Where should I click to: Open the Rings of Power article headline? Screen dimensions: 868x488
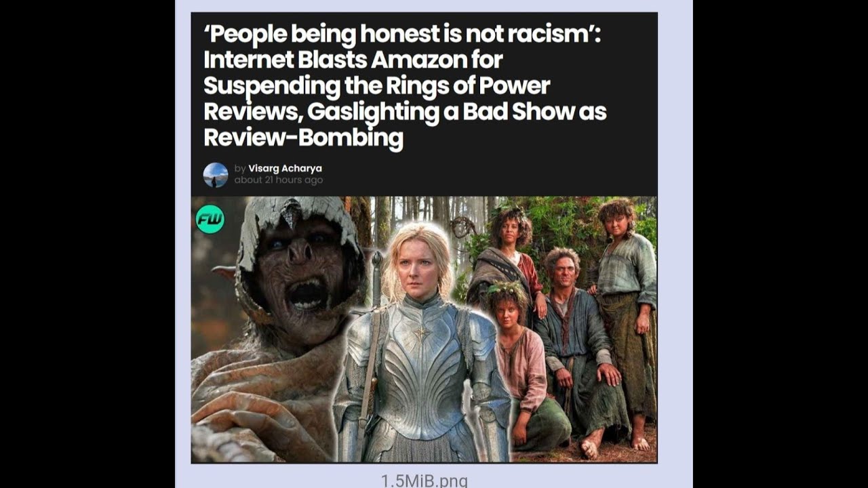tap(405, 86)
